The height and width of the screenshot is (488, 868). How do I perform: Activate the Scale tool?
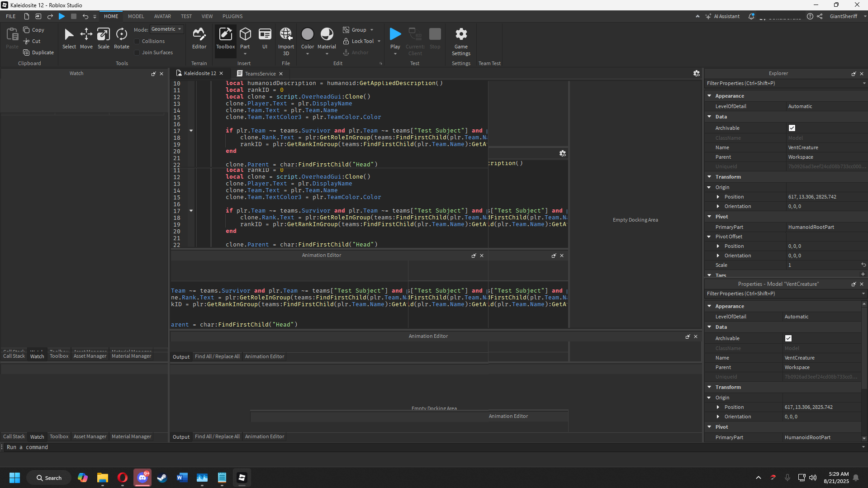(103, 39)
